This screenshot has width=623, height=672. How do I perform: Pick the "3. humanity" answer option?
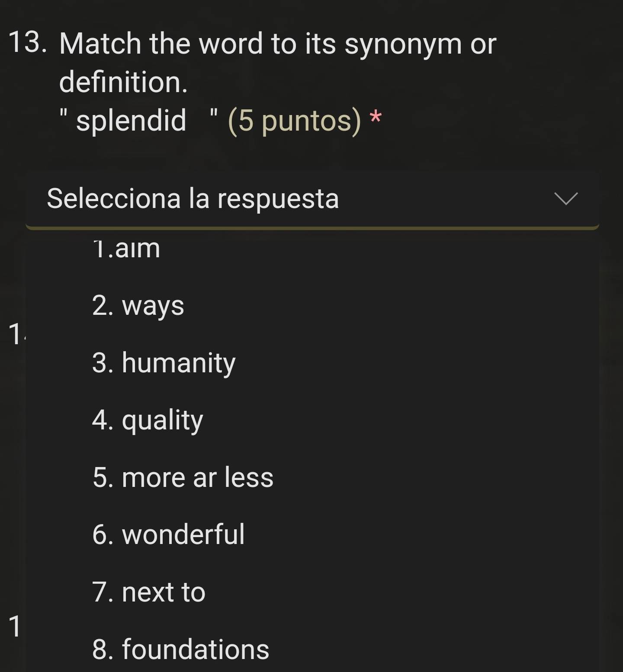[x=164, y=363]
